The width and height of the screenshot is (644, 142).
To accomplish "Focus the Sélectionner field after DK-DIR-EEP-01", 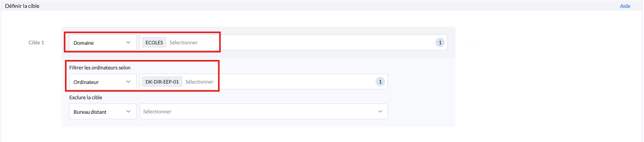I will 200,82.
